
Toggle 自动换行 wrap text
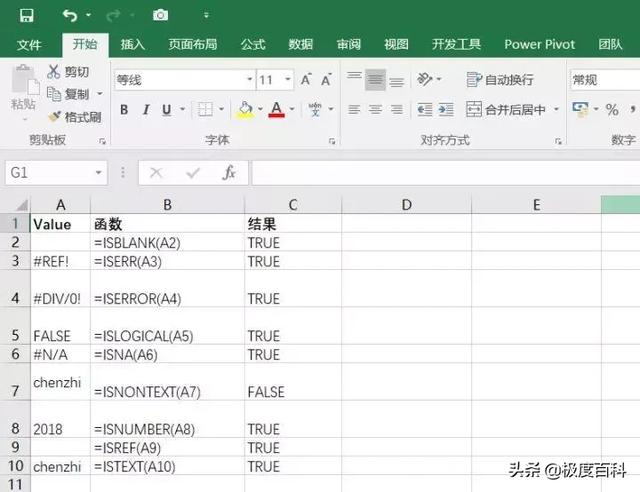click(500, 80)
